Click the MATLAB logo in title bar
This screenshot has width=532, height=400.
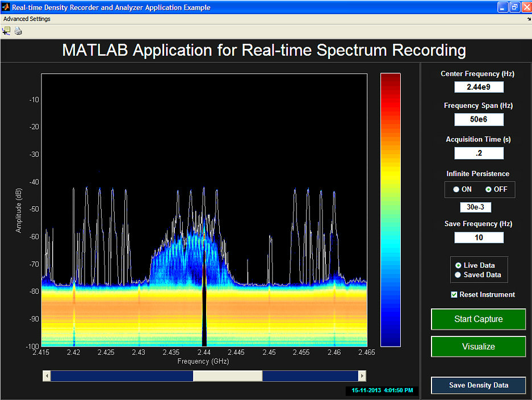click(x=6, y=7)
